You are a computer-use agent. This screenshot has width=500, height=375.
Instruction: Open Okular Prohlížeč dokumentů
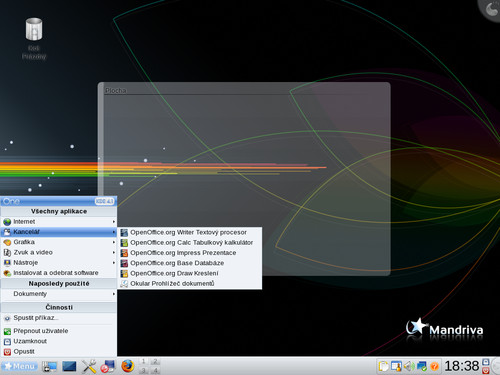[x=189, y=284]
